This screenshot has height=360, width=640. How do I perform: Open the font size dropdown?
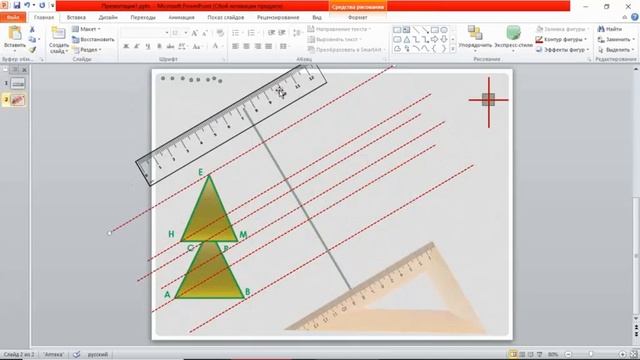[x=186, y=33]
